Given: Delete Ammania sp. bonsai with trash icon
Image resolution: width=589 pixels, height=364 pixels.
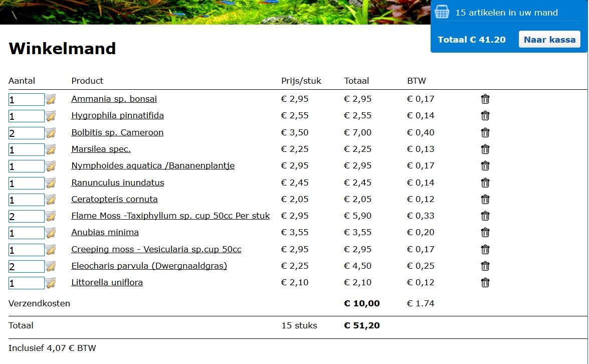Looking at the screenshot, I should pos(485,99).
